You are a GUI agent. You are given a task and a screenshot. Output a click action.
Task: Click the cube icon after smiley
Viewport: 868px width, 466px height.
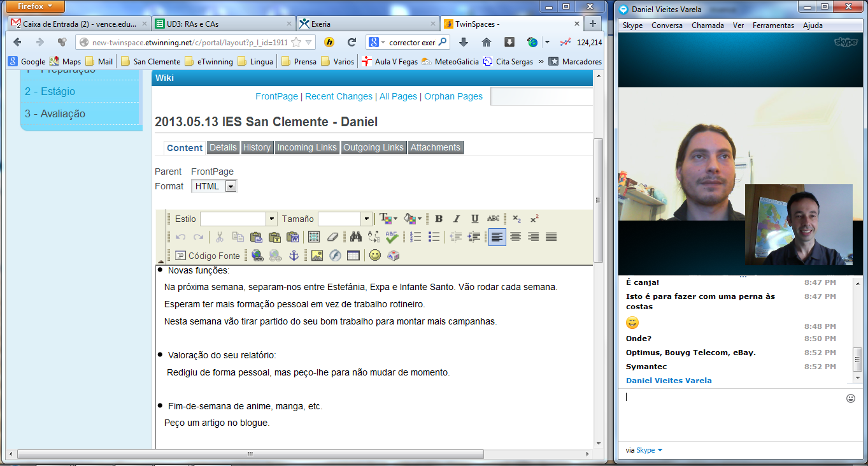[394, 256]
